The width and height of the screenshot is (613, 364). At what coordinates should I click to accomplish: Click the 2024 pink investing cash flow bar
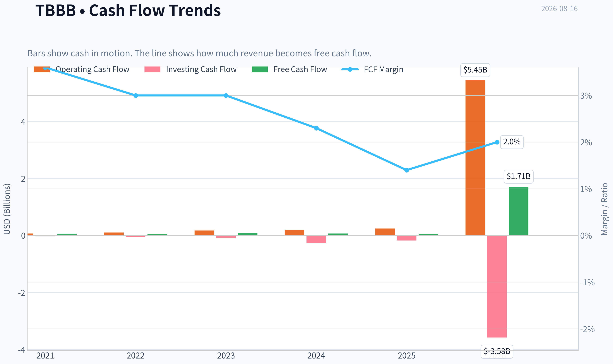pyautogui.click(x=316, y=239)
